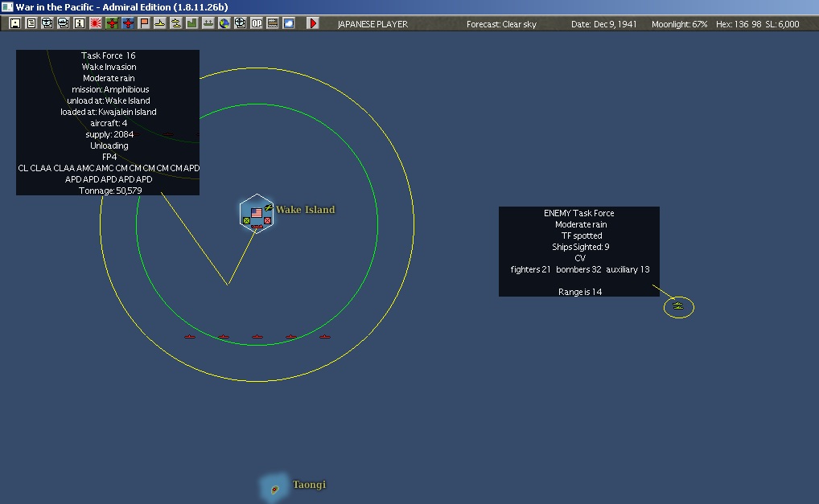The width and height of the screenshot is (819, 504).
Task: Click 'mission: Amphibious' tooltip line
Action: point(110,89)
